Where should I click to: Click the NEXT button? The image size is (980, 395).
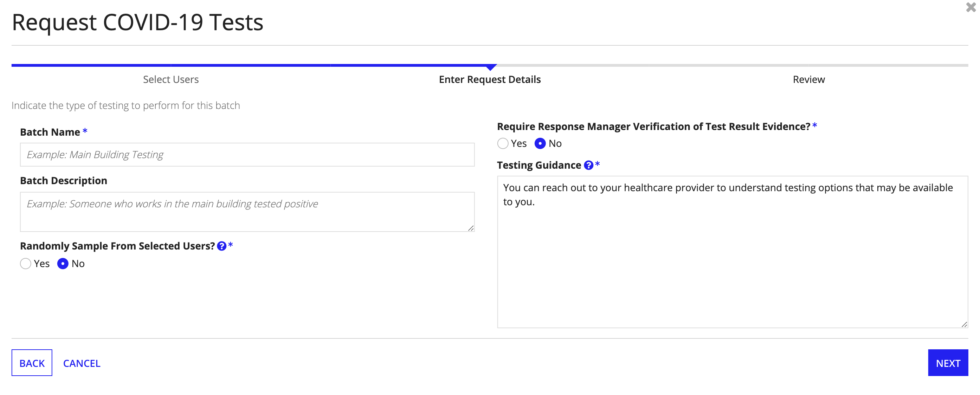click(948, 363)
